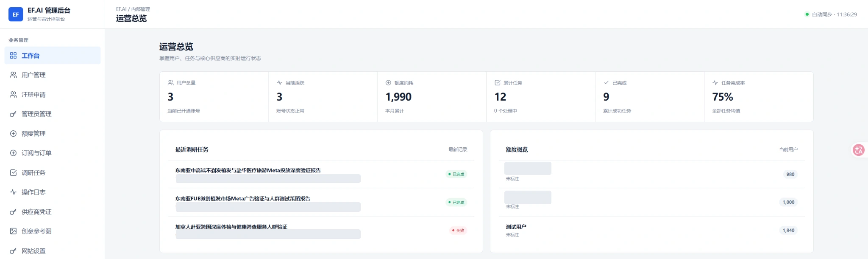Click the 管理员管理 key icon
Screen dimensions: 868x259
pyautogui.click(x=13, y=114)
